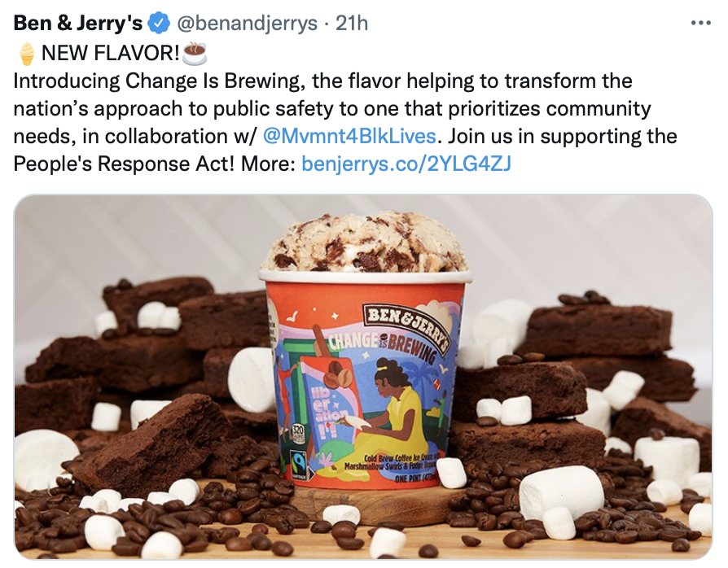Open the @Mvmnt4BlkLives mention

point(349,136)
